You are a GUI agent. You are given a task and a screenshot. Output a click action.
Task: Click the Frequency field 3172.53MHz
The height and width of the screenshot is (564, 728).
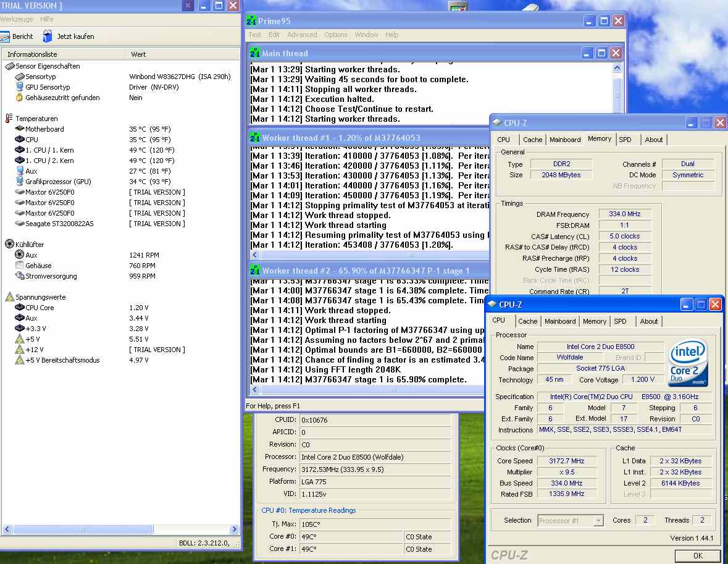pyautogui.click(x=375, y=469)
